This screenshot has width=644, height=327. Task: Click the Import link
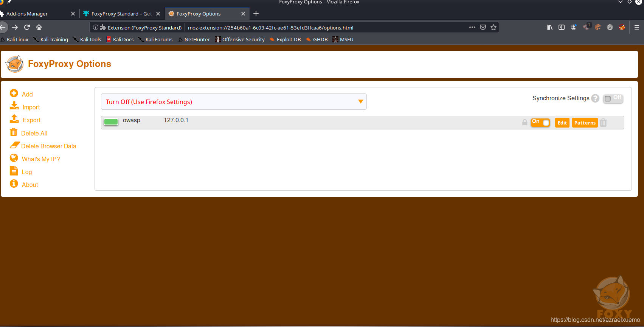[31, 107]
